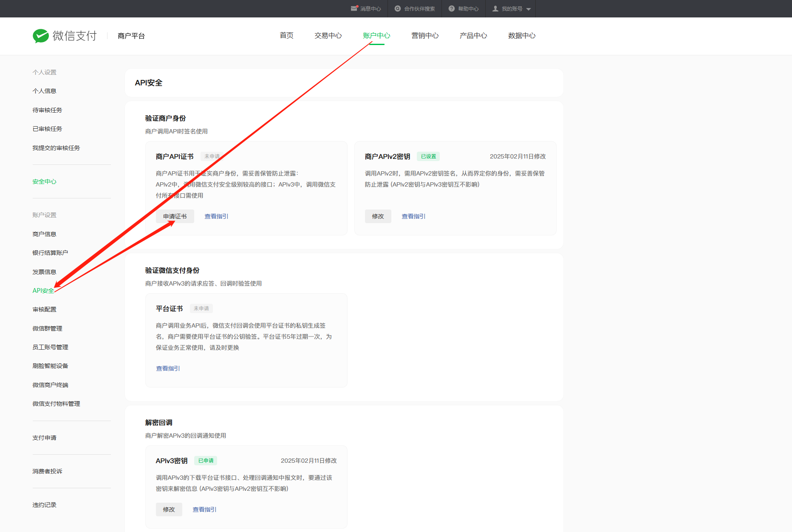The image size is (792, 532).
Task: Open the 营销中心 tab
Action: click(425, 36)
